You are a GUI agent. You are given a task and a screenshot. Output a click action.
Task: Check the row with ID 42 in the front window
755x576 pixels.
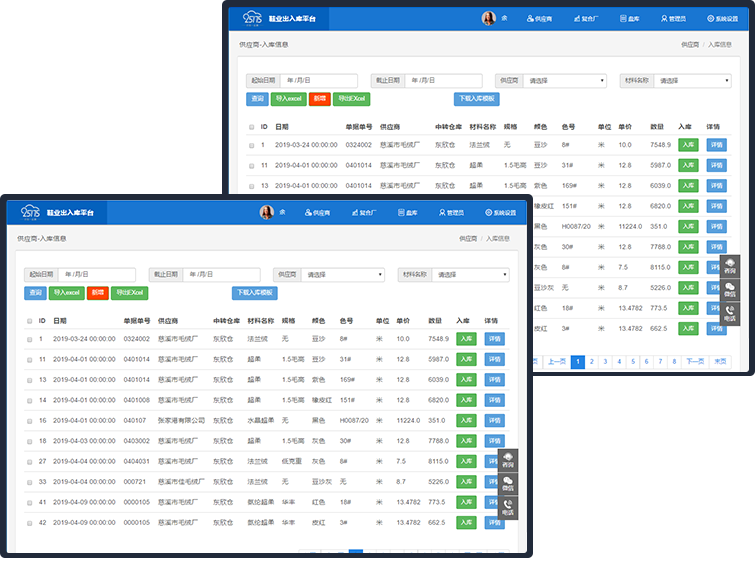coord(29,522)
